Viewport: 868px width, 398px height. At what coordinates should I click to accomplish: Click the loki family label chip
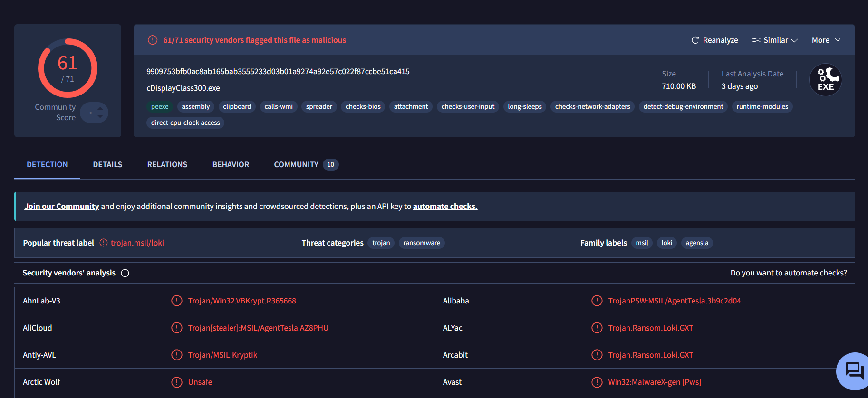pos(667,243)
